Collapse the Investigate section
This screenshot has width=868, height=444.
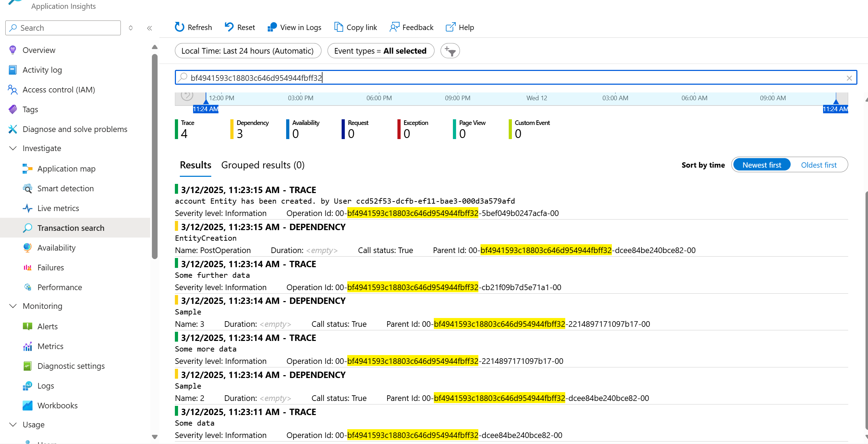tap(13, 148)
